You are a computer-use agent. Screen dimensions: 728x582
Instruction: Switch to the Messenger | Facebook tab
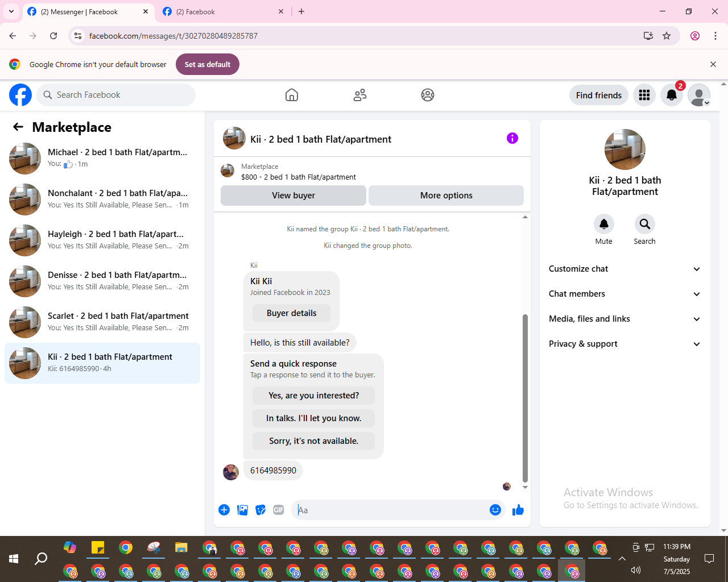tap(88, 11)
